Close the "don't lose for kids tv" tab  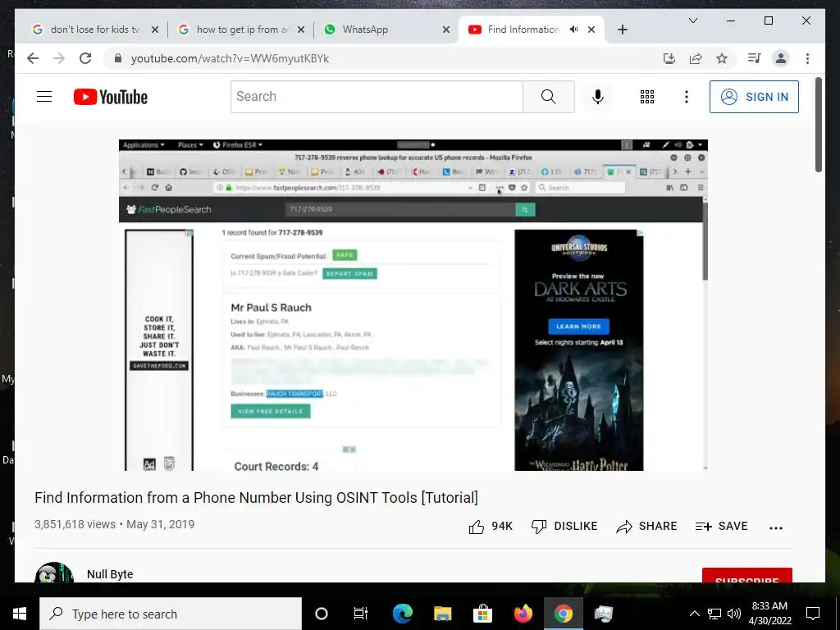[x=155, y=30]
